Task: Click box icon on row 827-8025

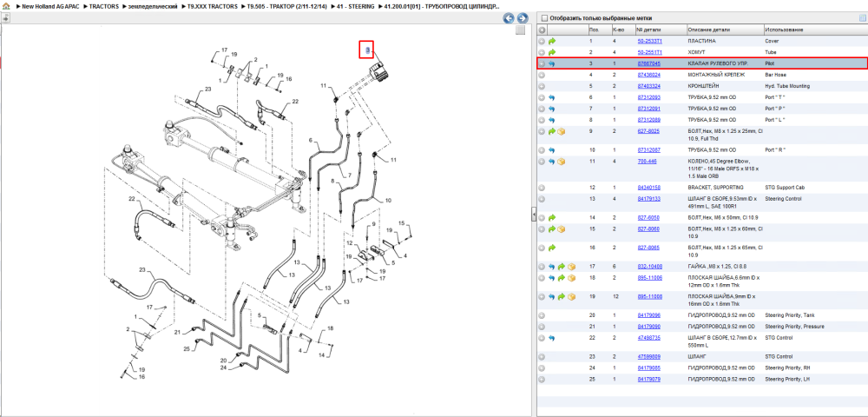Action: click(562, 131)
